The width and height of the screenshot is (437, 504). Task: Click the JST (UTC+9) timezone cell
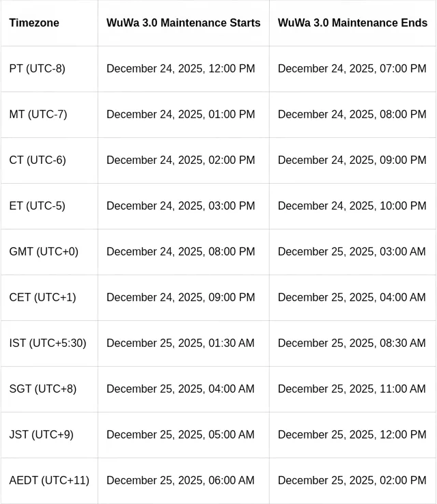coord(42,435)
